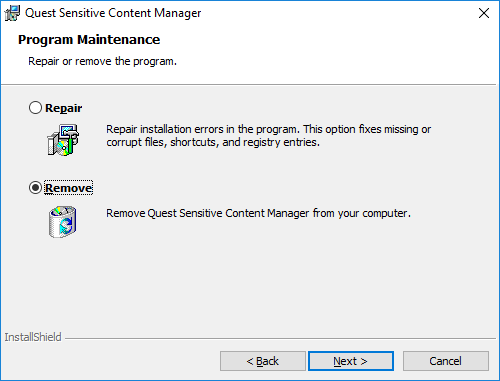Click the blank gray area below Remove description
500x381 pixels.
click(250, 283)
